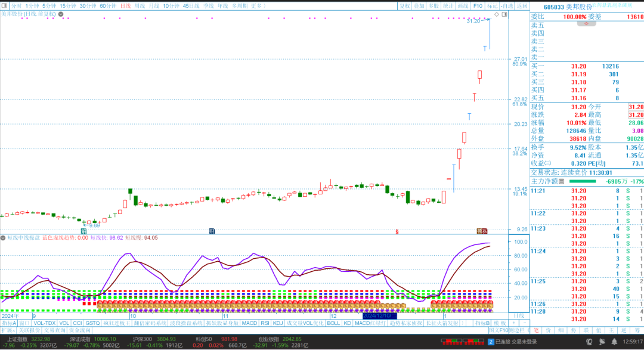The height and width of the screenshot is (350, 644).
Task: Click the diamond icon at top-right of chart
Action: coord(497,14)
